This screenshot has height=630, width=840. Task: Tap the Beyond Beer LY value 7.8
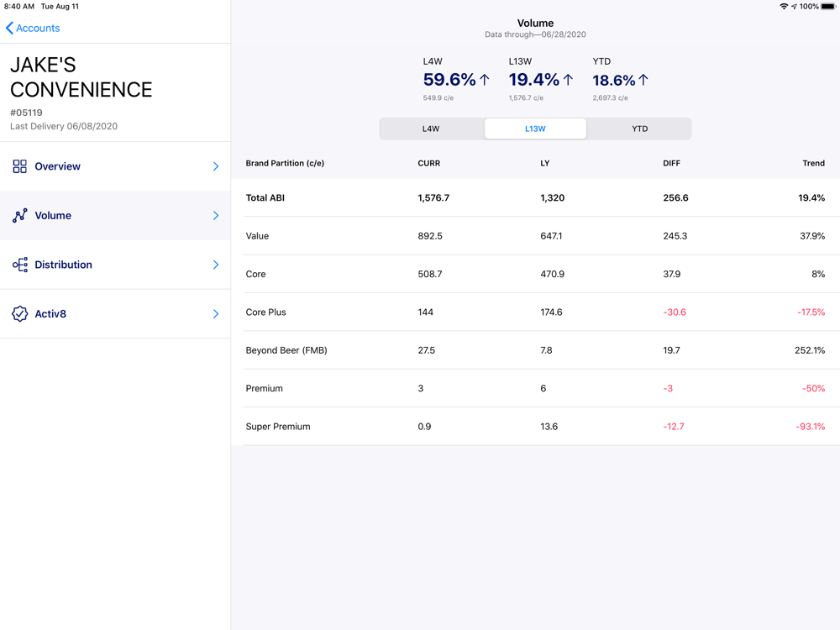pos(546,350)
